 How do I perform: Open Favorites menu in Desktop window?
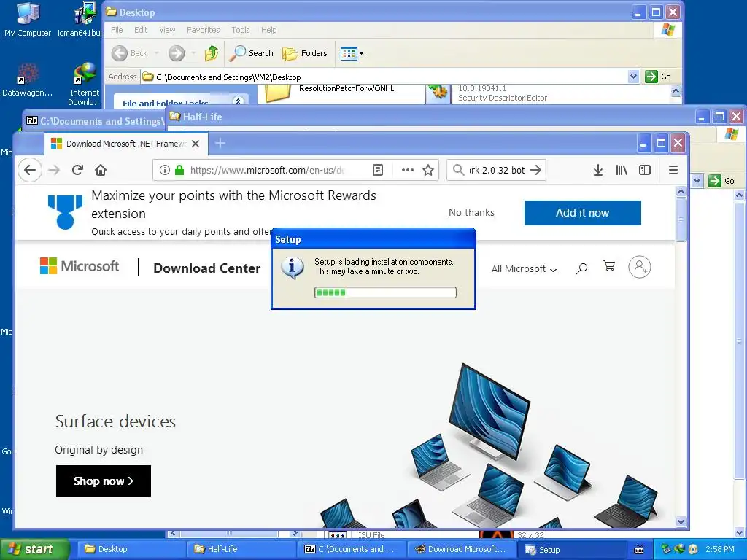[204, 30]
